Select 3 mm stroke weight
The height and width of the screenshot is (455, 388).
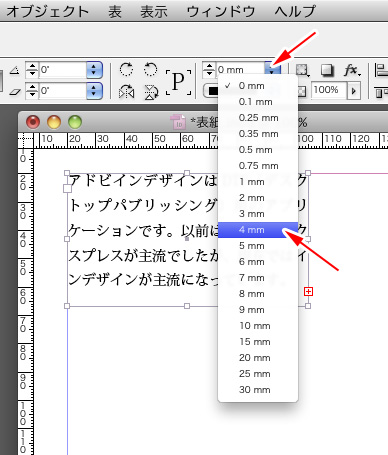(x=258, y=214)
